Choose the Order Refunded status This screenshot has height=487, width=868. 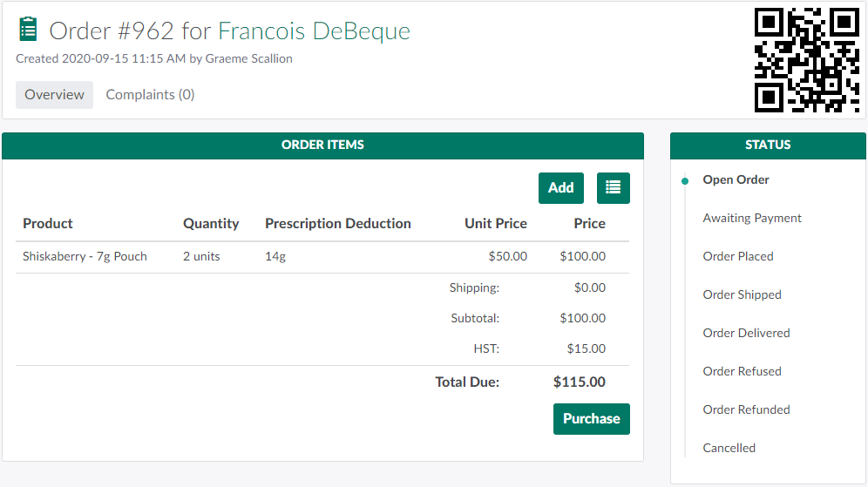pos(746,410)
